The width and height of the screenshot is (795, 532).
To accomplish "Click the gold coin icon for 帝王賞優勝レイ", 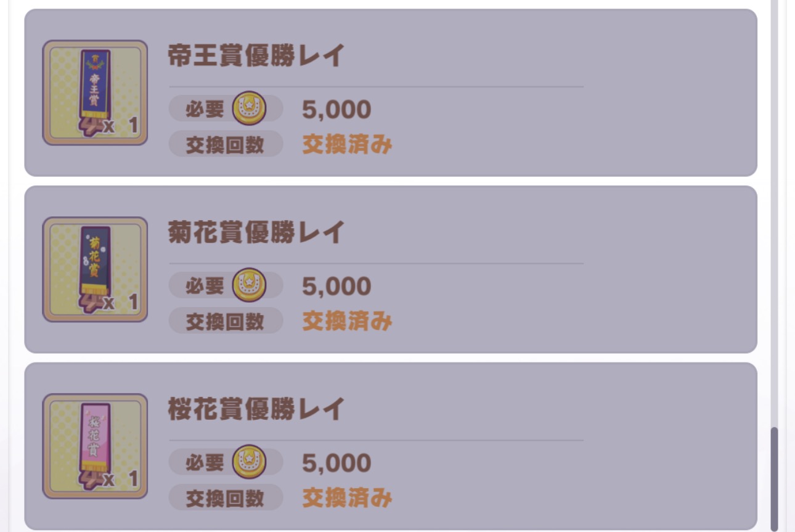I will pos(249,108).
